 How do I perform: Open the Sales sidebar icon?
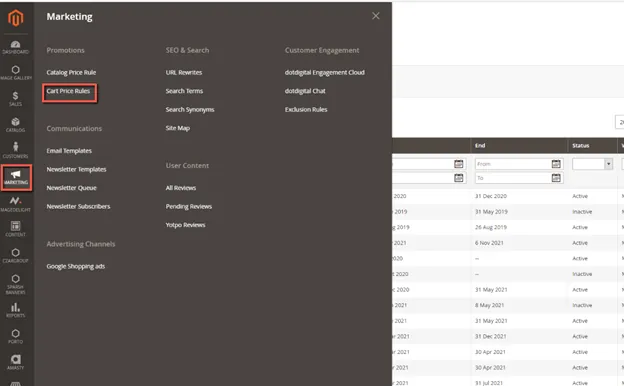click(x=16, y=99)
